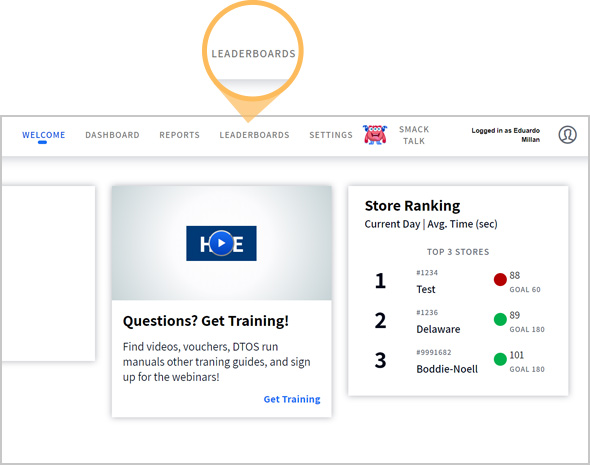Click the 'TOP 3 STORES' label
This screenshot has width=590, height=465.
point(458,252)
